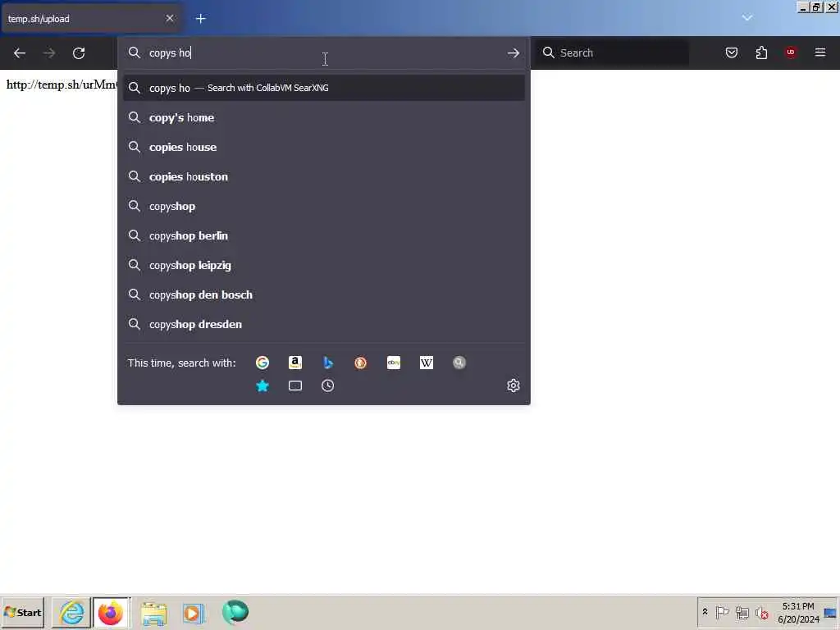Launch Internet Explorer from taskbar

pyautogui.click(x=71, y=612)
